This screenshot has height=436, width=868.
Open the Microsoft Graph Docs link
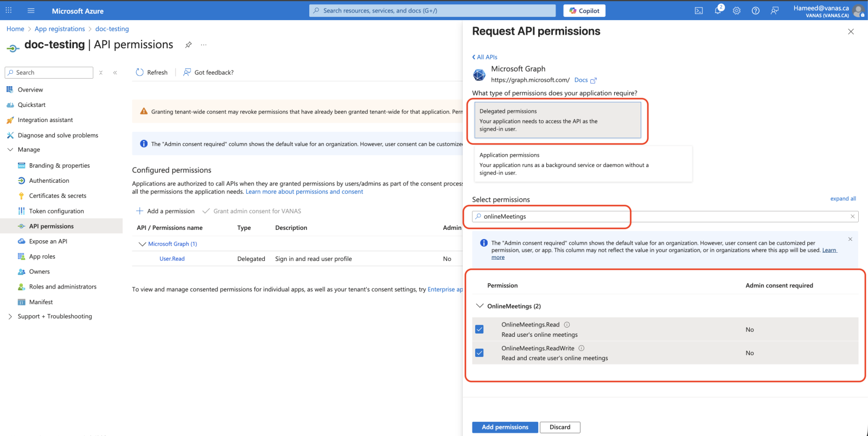click(x=585, y=80)
